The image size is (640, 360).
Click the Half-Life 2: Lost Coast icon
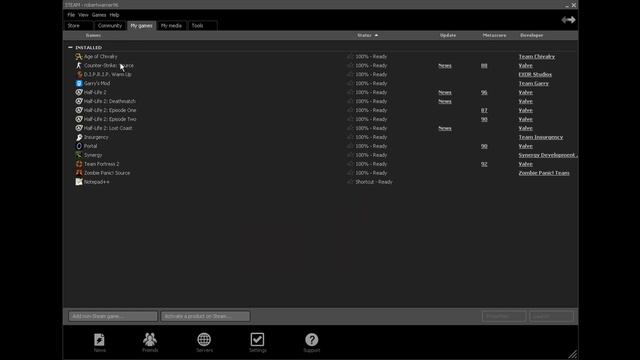tap(79, 128)
